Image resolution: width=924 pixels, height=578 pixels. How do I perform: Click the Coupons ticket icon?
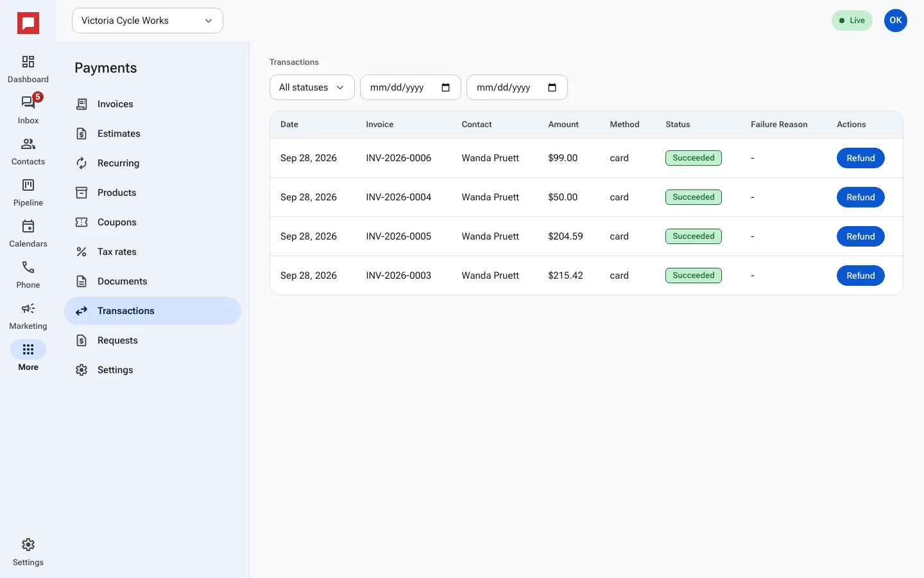81,222
